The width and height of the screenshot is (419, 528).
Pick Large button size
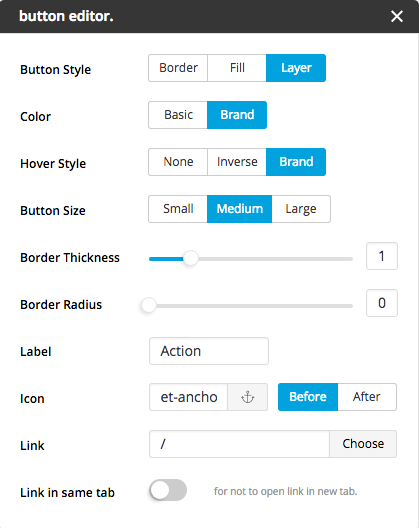pyautogui.click(x=301, y=209)
